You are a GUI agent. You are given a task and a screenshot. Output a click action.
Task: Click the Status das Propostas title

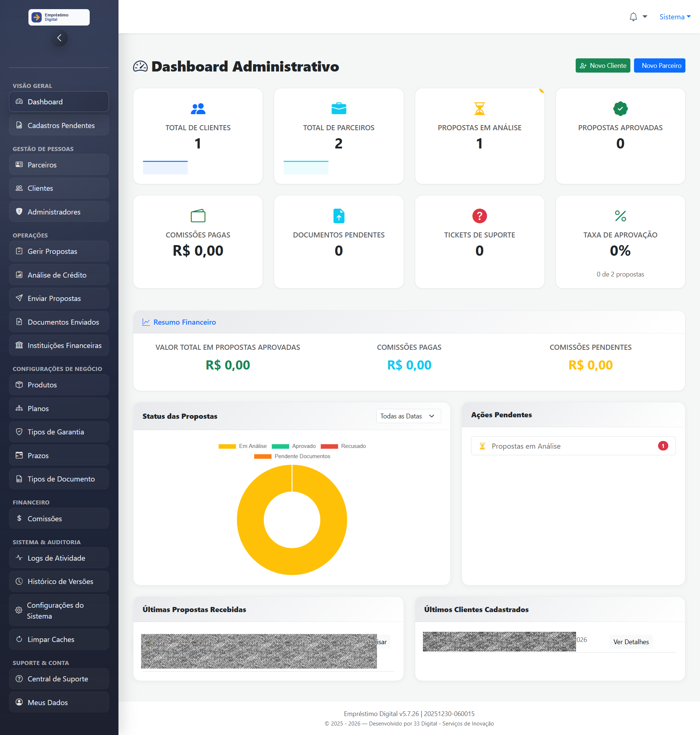(x=179, y=416)
